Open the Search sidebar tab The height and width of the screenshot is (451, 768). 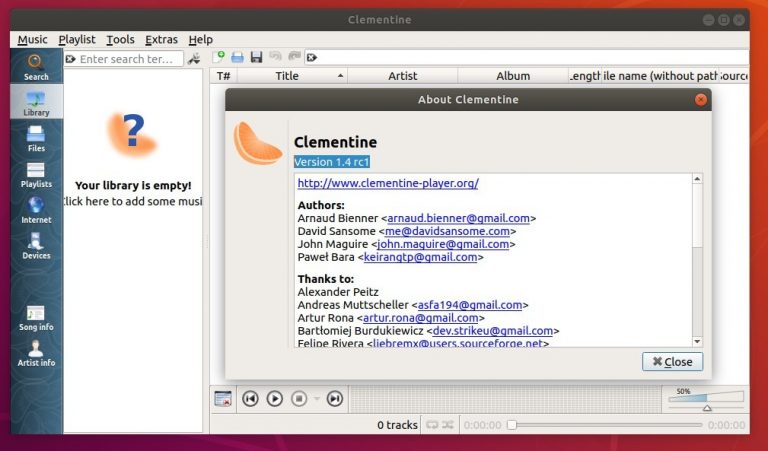point(36,67)
